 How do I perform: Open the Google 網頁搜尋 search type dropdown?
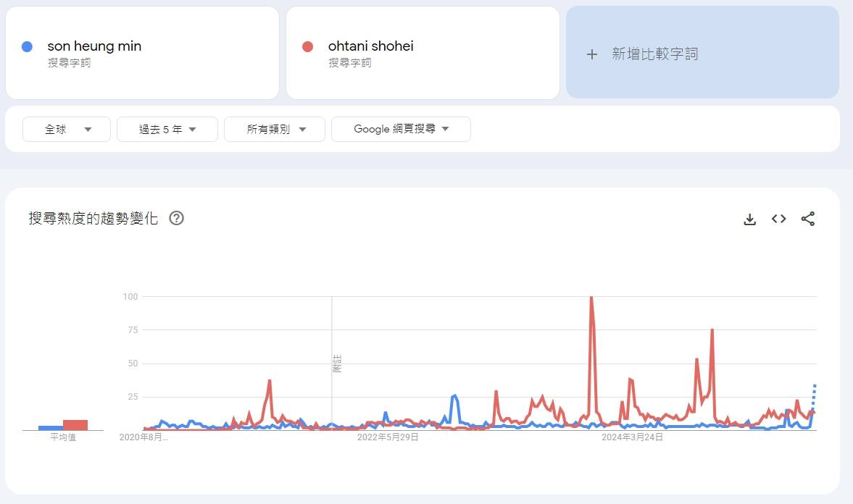point(401,130)
